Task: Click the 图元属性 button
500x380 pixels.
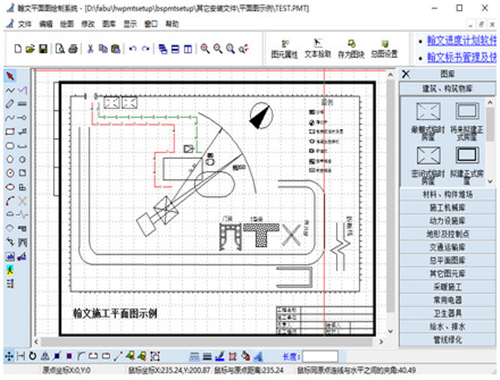Action: 284,49
